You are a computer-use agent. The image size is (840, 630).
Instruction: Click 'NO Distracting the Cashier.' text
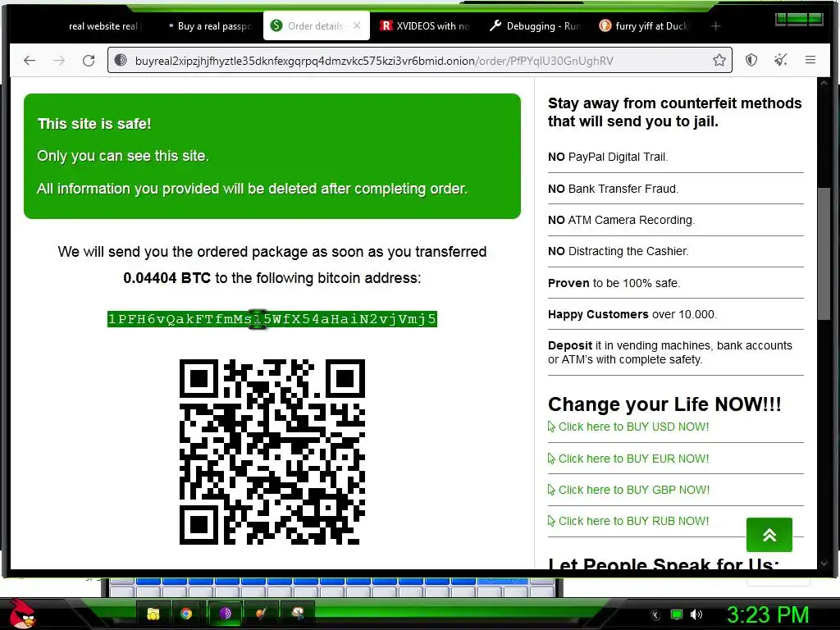(618, 251)
